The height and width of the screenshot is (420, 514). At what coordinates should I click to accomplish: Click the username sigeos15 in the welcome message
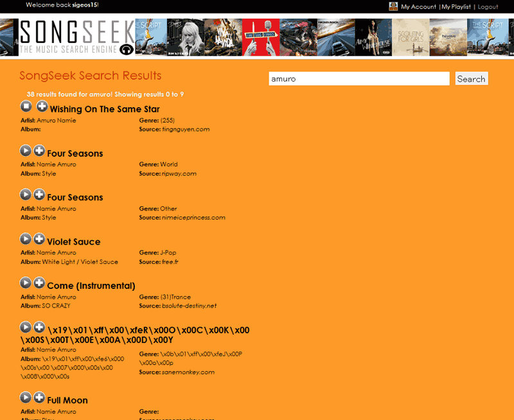(85, 5)
